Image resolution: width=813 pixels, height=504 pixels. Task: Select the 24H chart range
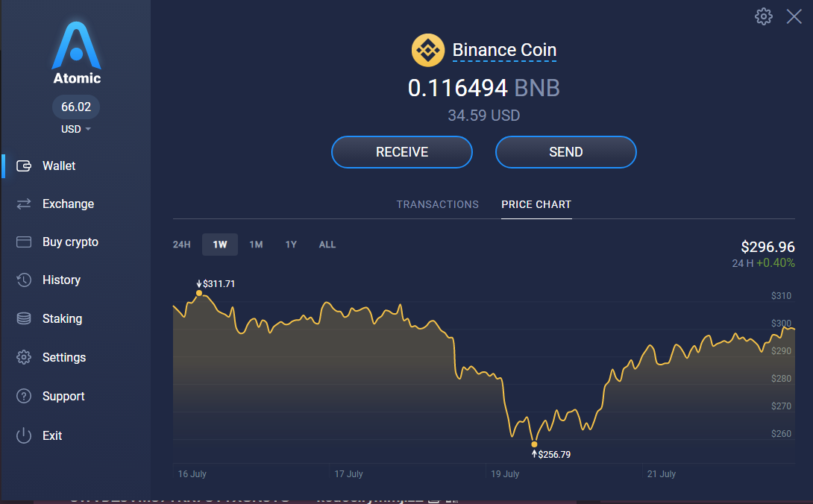[181, 245]
